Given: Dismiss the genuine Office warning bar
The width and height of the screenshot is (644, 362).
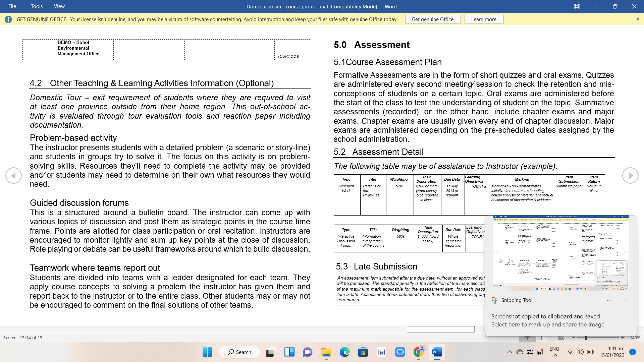Looking at the screenshot, I should point(637,19).
